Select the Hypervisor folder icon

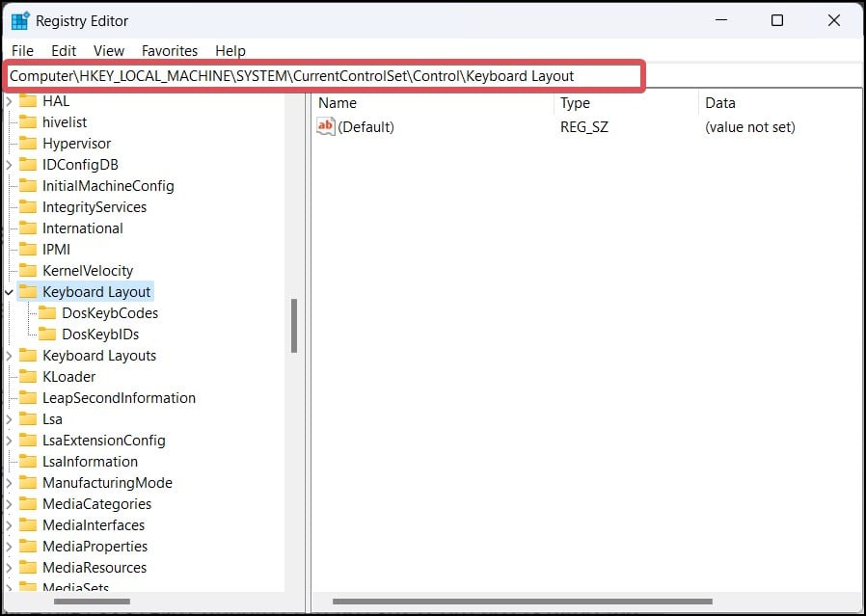[28, 144]
